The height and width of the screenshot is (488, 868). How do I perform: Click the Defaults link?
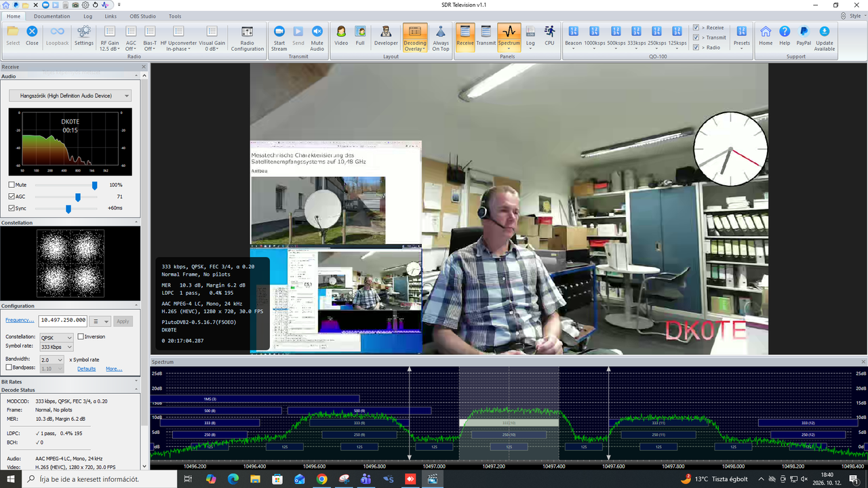pyautogui.click(x=87, y=369)
